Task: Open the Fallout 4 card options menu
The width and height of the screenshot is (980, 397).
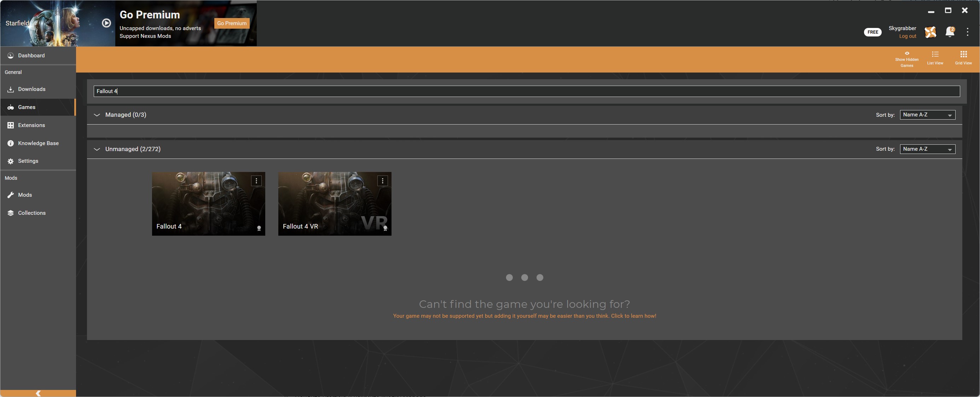Action: [x=256, y=181]
